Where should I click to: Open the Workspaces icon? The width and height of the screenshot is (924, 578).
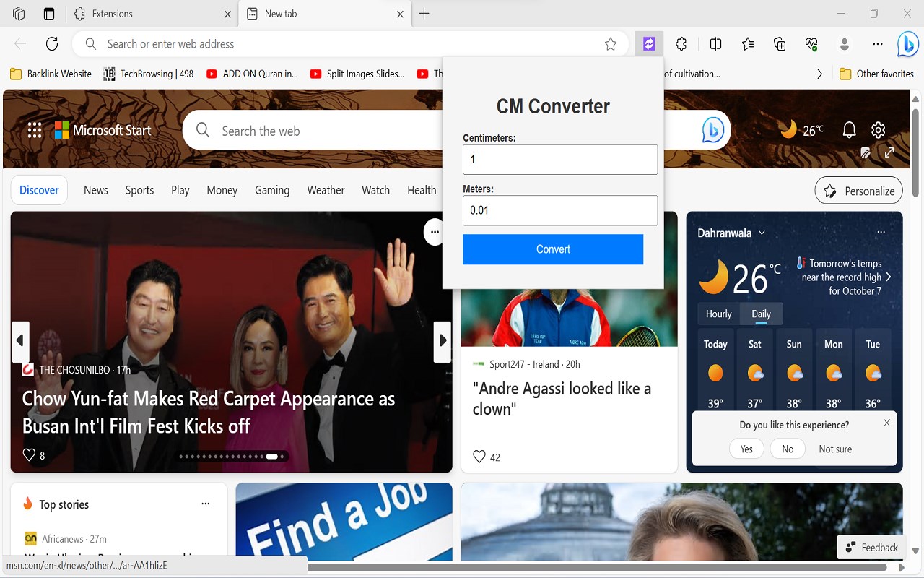point(19,14)
